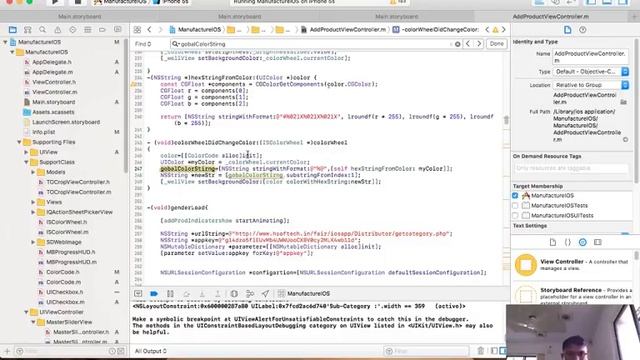Toggle breakpoints activation in debug bar
Image resolution: width=640 pixels, height=360 pixels.
tap(154, 293)
